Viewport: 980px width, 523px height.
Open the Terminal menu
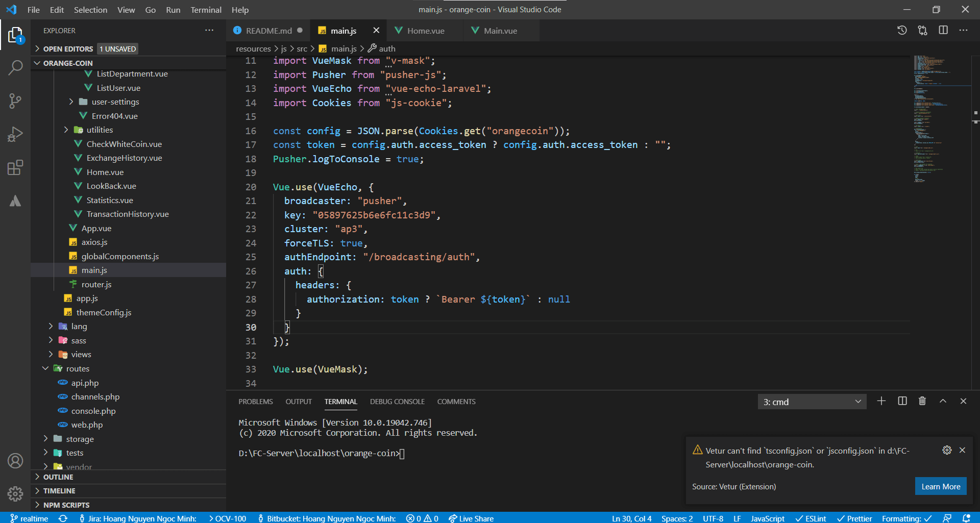pyautogui.click(x=206, y=10)
